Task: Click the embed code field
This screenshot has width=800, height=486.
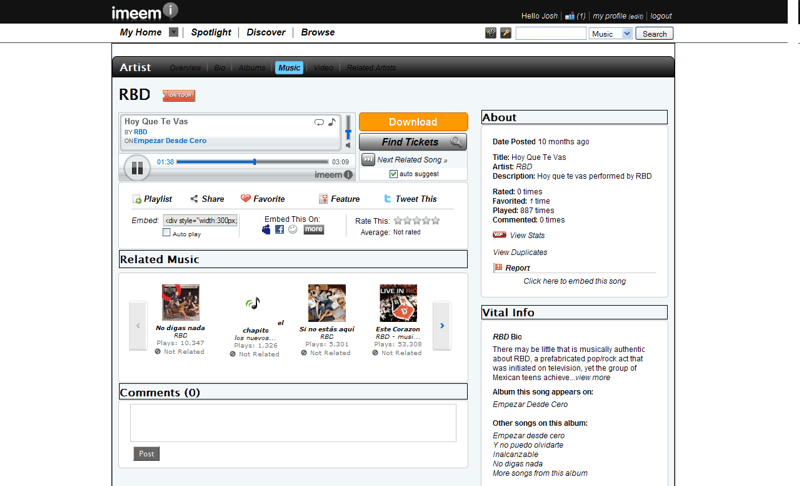Action: 200,220
